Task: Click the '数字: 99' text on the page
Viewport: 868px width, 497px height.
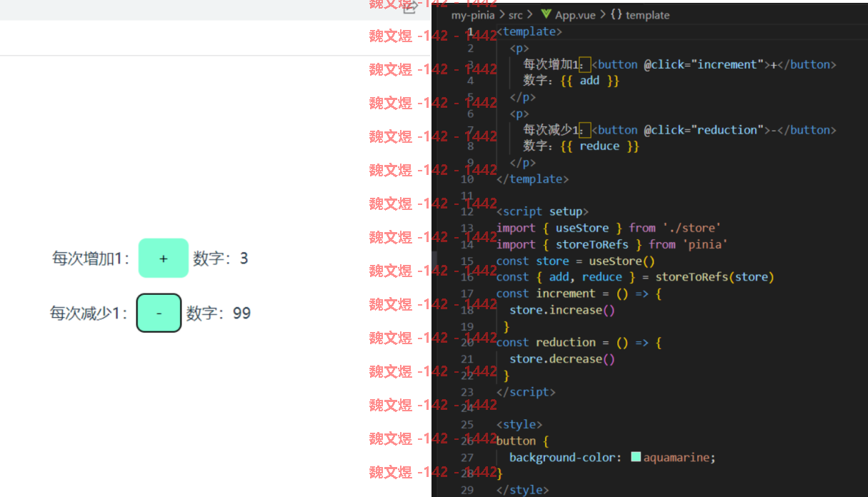Action: 219,313
